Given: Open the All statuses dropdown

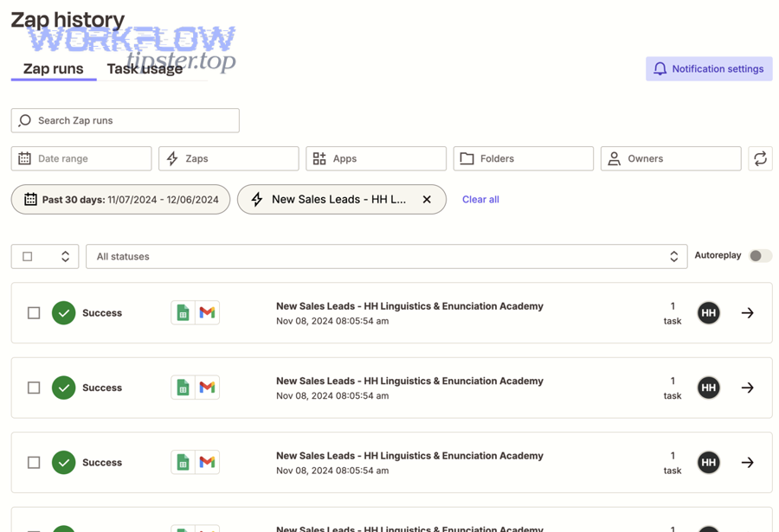Looking at the screenshot, I should coord(387,256).
